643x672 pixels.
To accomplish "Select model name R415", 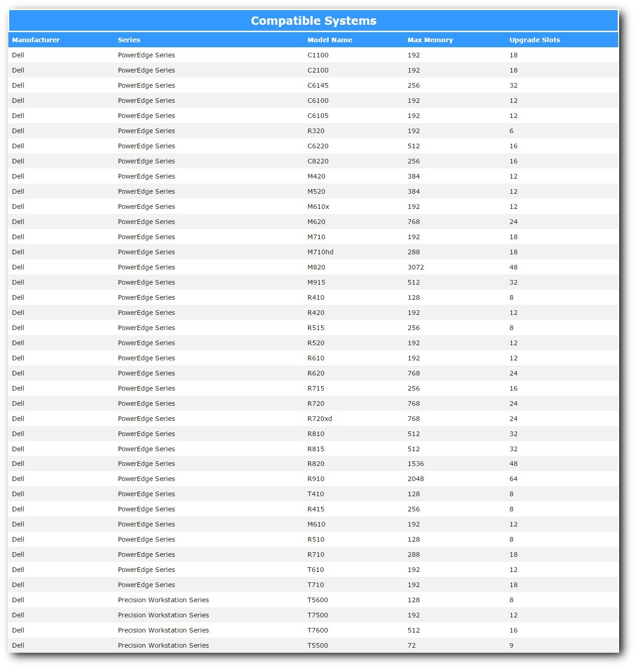I will click(316, 509).
